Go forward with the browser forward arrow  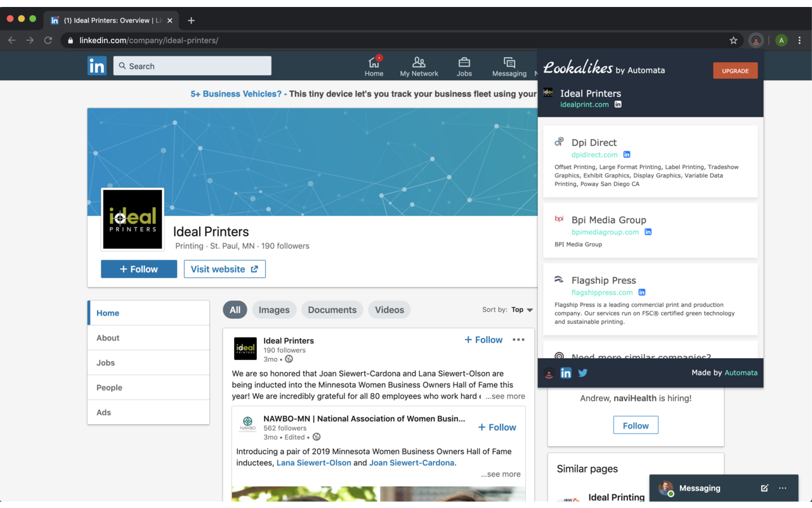(30, 40)
